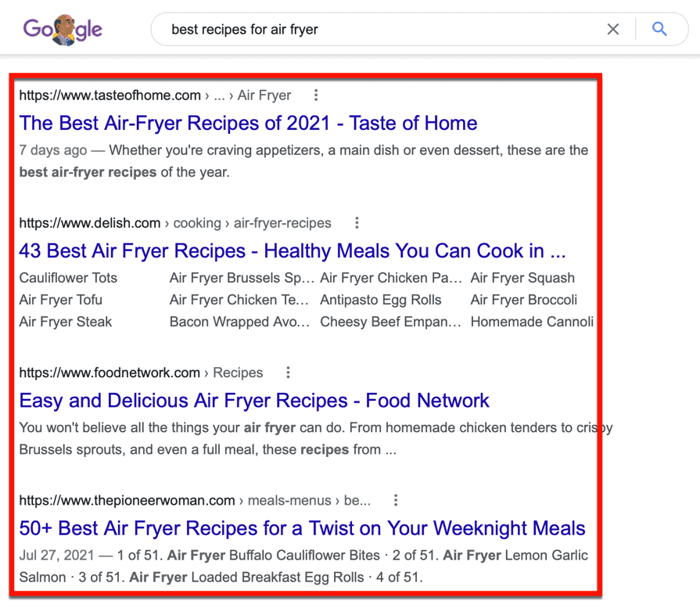Open the "Homemade Cannoli" sitelink
The width and height of the screenshot is (700, 608).
click(532, 322)
